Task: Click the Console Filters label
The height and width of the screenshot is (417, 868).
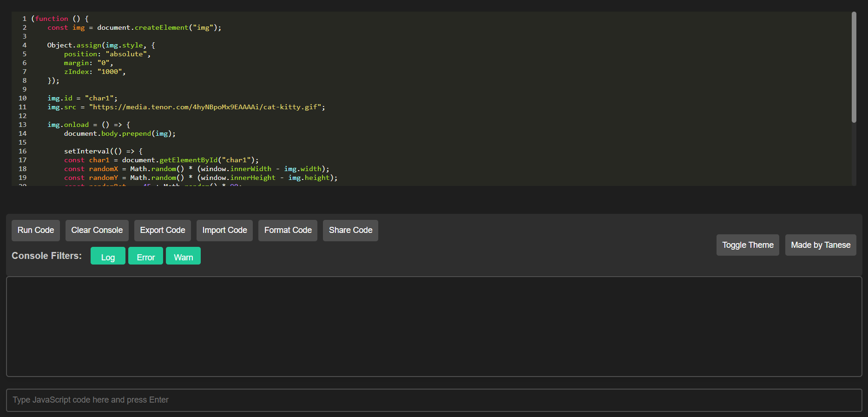Action: [x=46, y=256]
